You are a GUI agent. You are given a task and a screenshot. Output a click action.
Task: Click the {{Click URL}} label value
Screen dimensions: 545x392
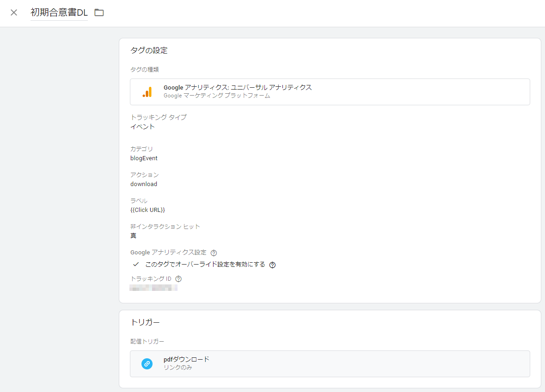tap(148, 210)
